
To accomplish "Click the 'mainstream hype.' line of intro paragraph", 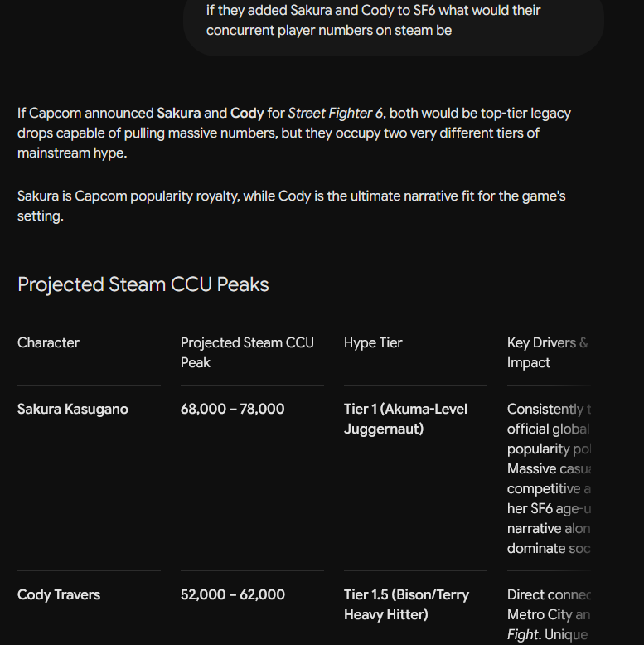I will pos(72,153).
